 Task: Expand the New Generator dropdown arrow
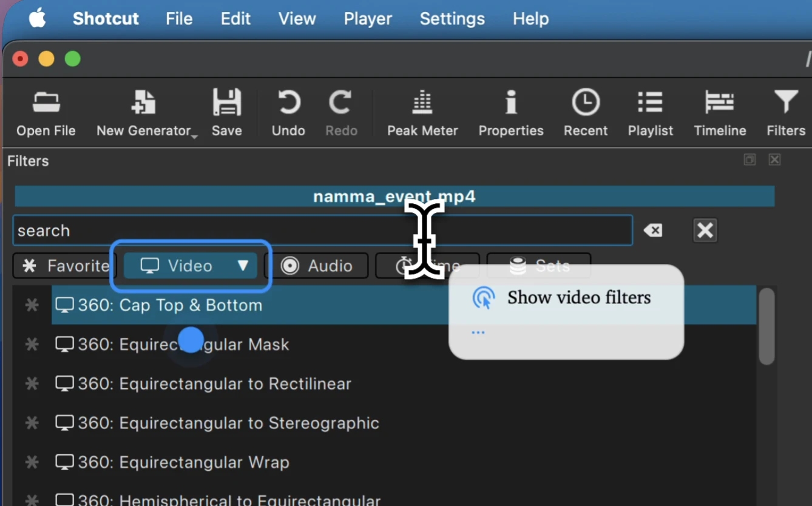[x=194, y=137]
